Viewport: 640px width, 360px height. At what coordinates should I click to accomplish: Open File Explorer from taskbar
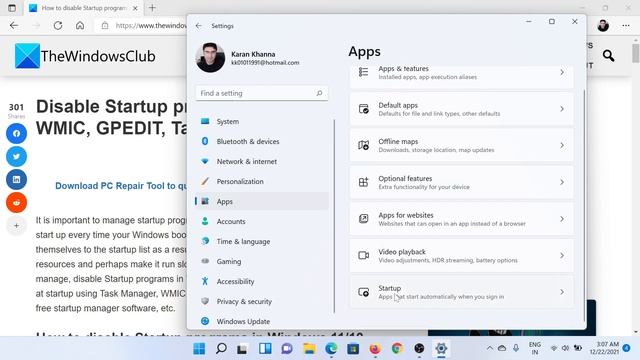click(x=309, y=349)
